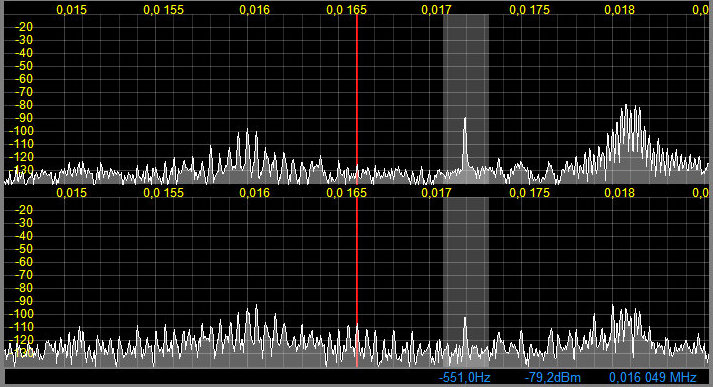Click the 0,0 155 label on top scale
The image size is (713, 387).
pos(164,10)
